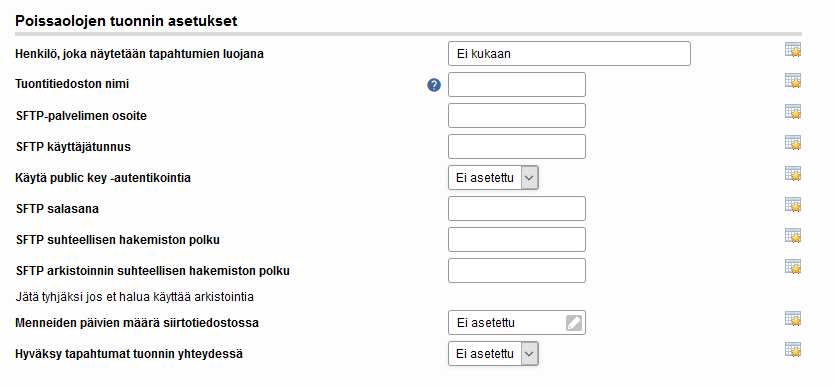This screenshot has width=834, height=387.
Task: Click star icon for SFTP suhteellisen hakemiston polku
Action: click(793, 235)
